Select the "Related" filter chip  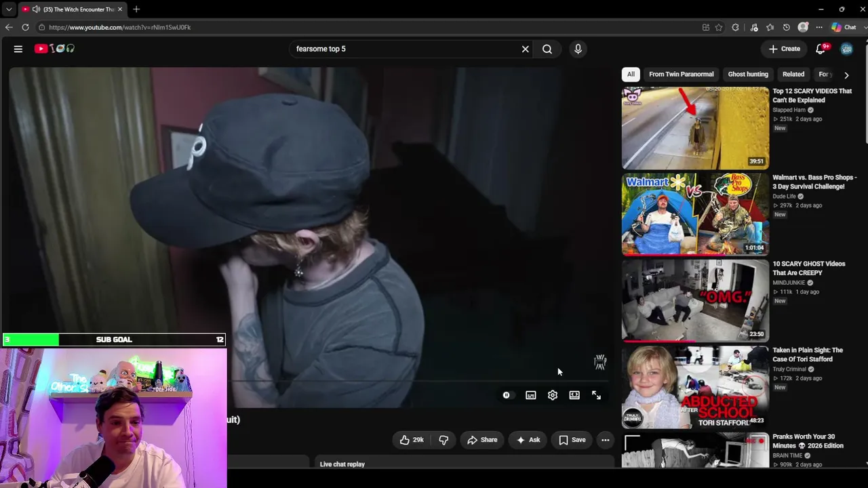[793, 75]
